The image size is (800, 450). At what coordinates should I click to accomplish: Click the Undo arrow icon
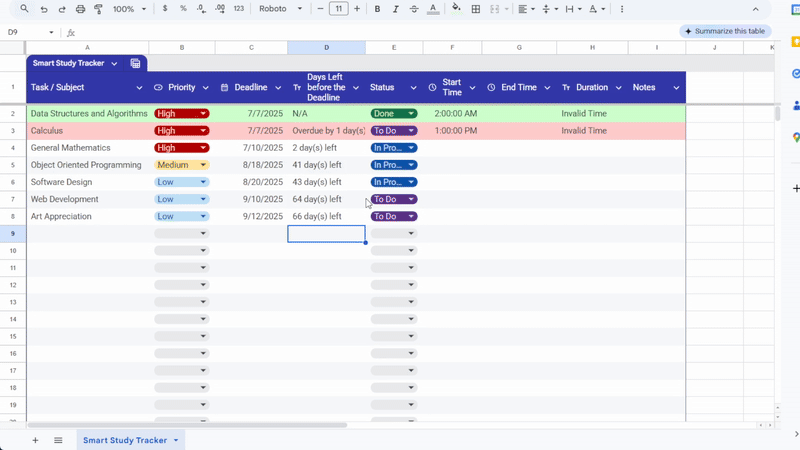(x=44, y=9)
